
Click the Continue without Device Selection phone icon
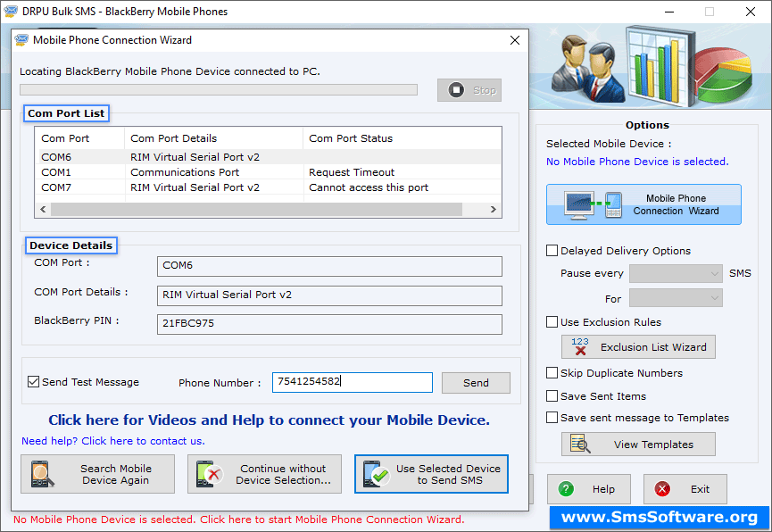click(209, 474)
